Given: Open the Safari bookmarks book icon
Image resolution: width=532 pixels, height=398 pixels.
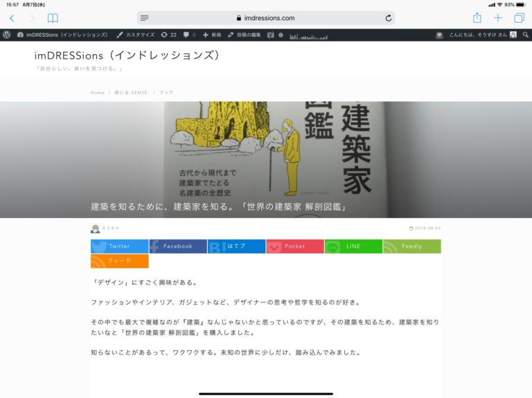Looking at the screenshot, I should pyautogui.click(x=53, y=18).
